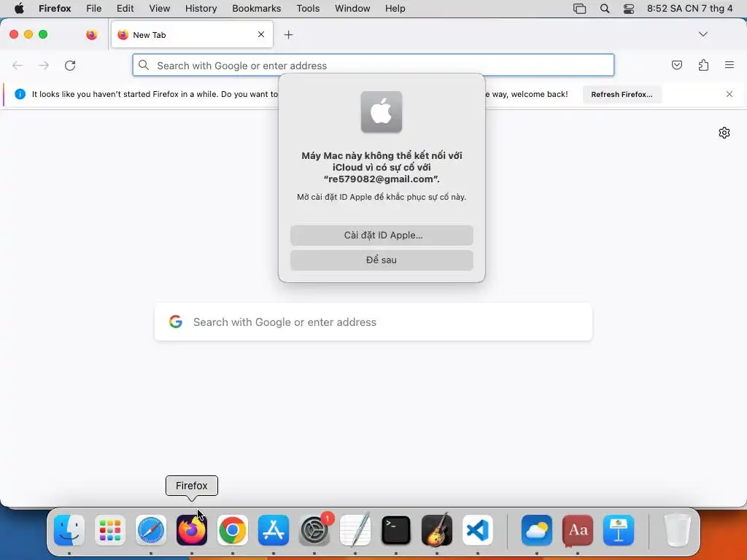Open the Extensions puzzle icon

pyautogui.click(x=703, y=65)
